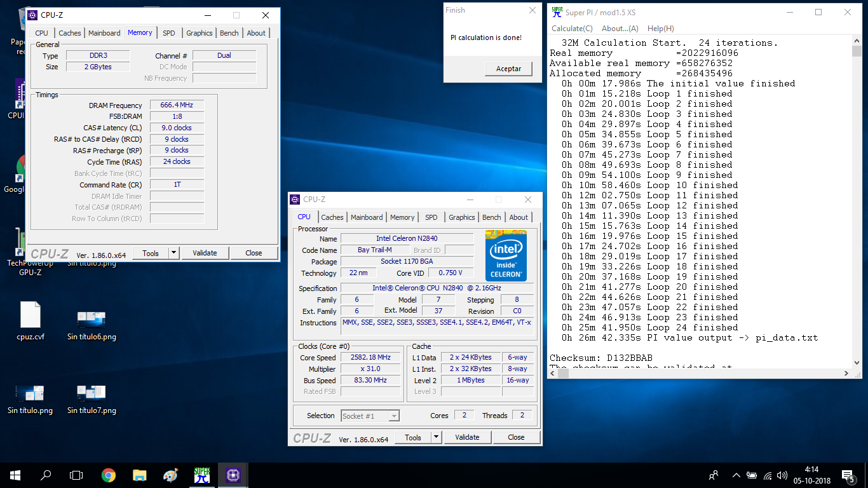The image size is (868, 488).
Task: Open About tab in Memory window
Action: [256, 33]
